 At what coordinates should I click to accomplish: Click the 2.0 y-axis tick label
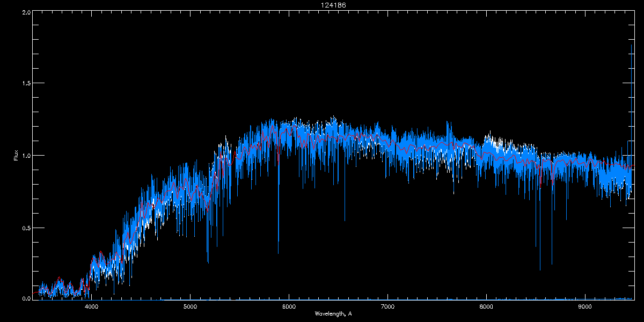click(x=26, y=12)
